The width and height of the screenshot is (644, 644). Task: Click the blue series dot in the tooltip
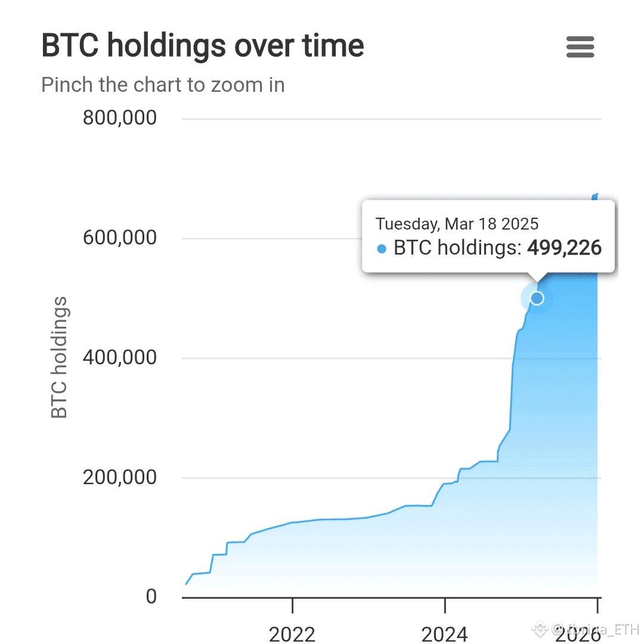click(382, 249)
